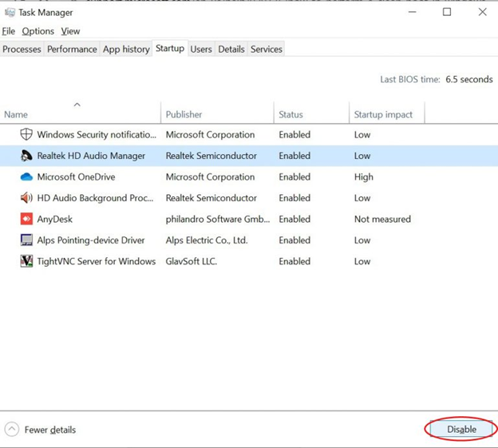Switch to the Processes tab
The height and width of the screenshot is (448, 498).
tap(22, 50)
